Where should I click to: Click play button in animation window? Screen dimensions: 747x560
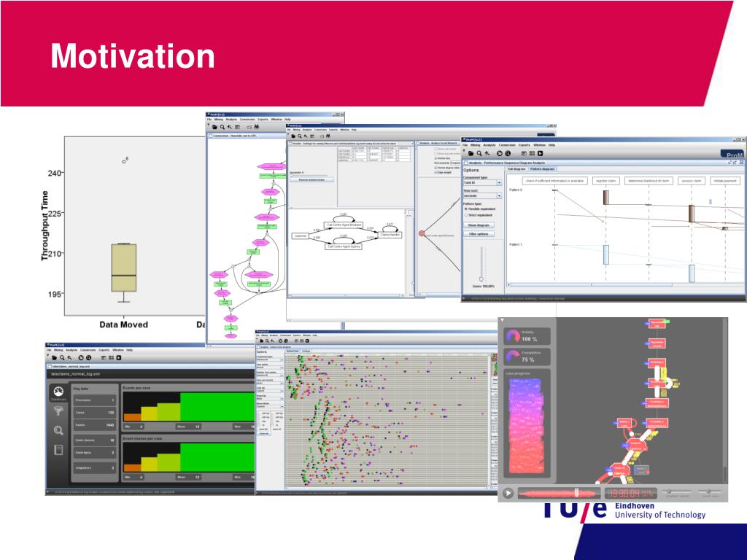pos(508,493)
